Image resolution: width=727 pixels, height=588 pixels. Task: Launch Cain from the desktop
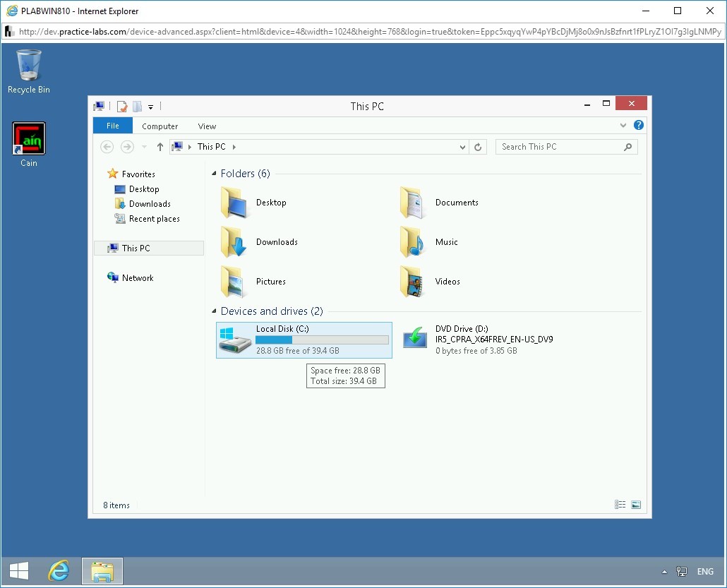tap(28, 138)
